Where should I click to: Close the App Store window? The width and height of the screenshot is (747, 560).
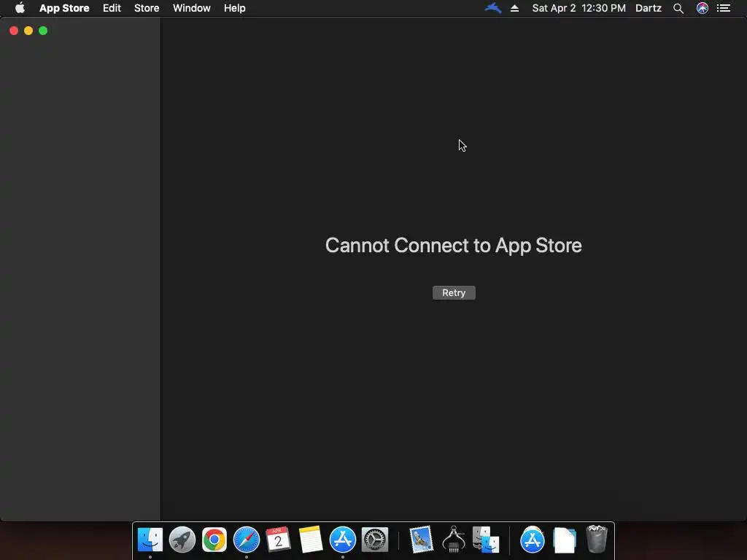point(14,31)
